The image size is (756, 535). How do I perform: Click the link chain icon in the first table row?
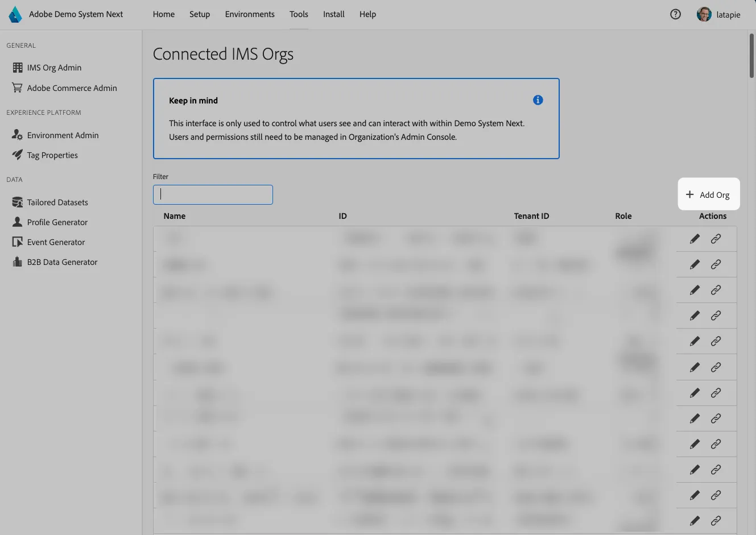coord(716,239)
